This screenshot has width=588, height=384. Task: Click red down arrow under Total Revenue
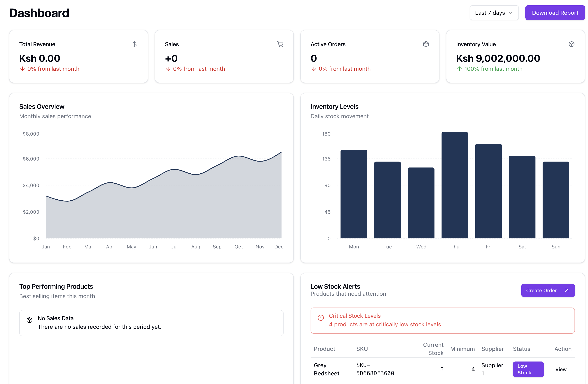(23, 69)
